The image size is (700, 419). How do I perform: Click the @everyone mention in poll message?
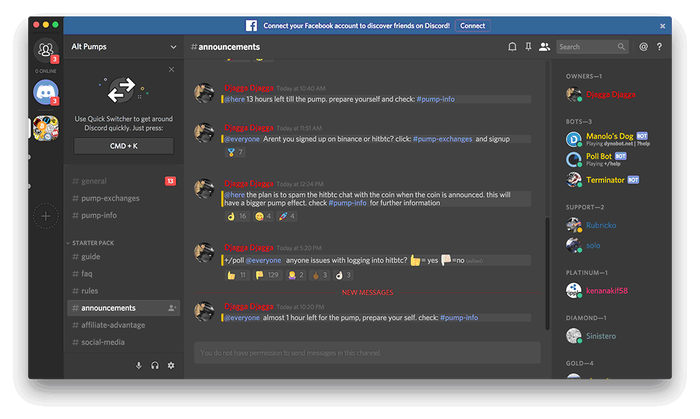pyautogui.click(x=263, y=260)
